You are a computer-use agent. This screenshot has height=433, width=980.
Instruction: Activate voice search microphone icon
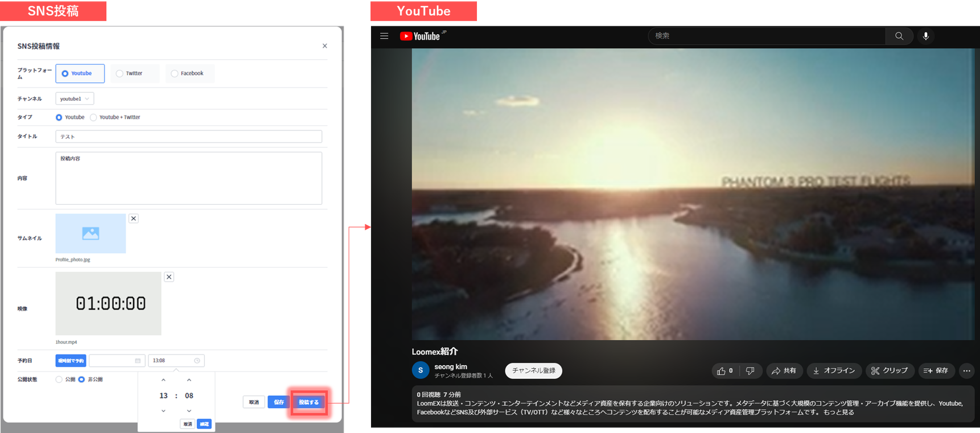[925, 36]
